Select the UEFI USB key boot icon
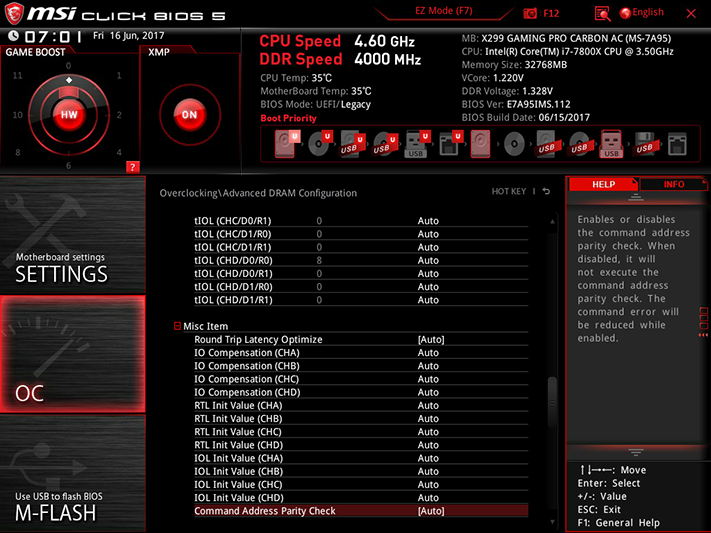 pyautogui.click(x=417, y=144)
